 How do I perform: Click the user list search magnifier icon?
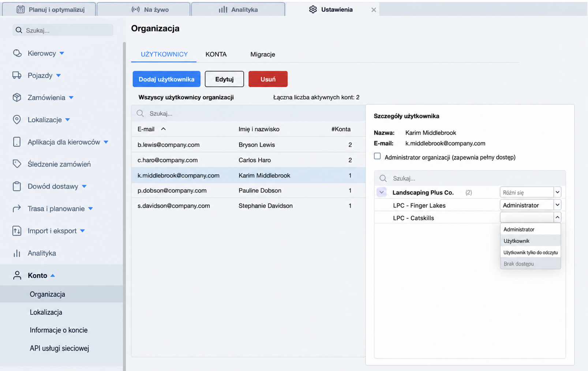(x=140, y=113)
